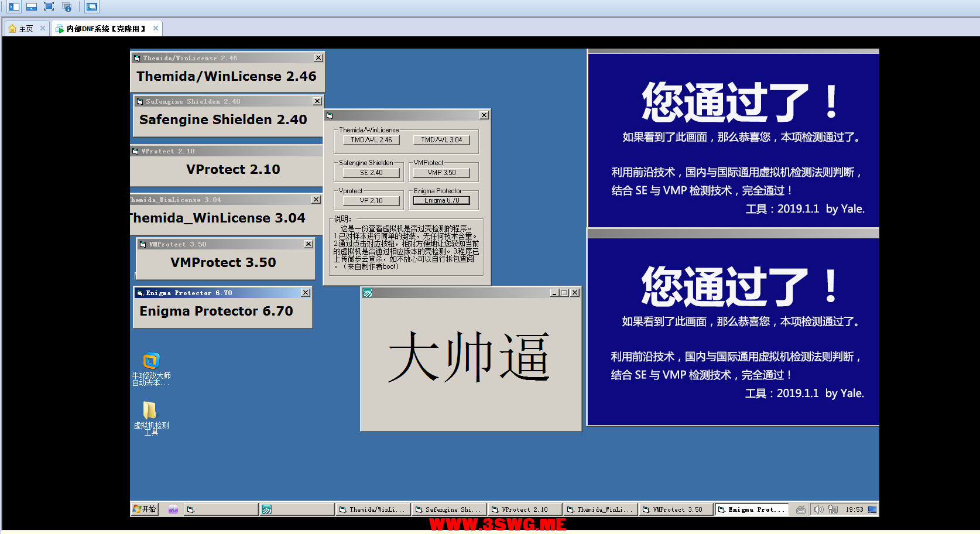
Task: Close the Enigma Protector 6.70 window
Action: click(306, 293)
